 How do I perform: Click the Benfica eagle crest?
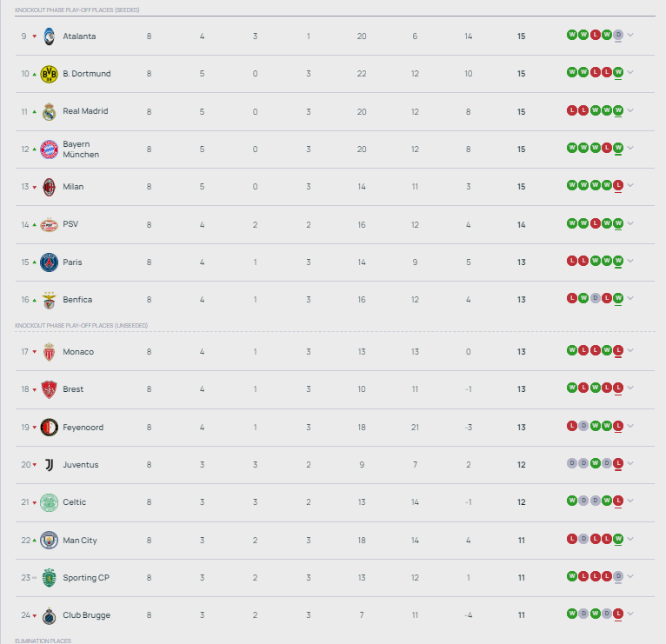49,300
